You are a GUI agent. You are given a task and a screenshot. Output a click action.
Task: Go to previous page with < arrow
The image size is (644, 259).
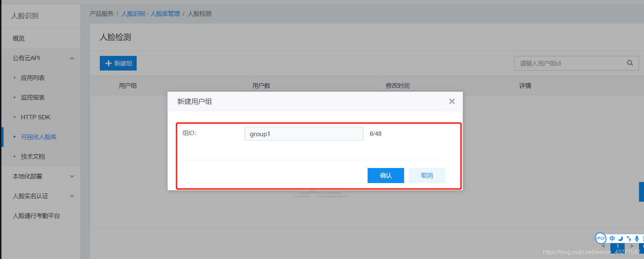point(604,246)
